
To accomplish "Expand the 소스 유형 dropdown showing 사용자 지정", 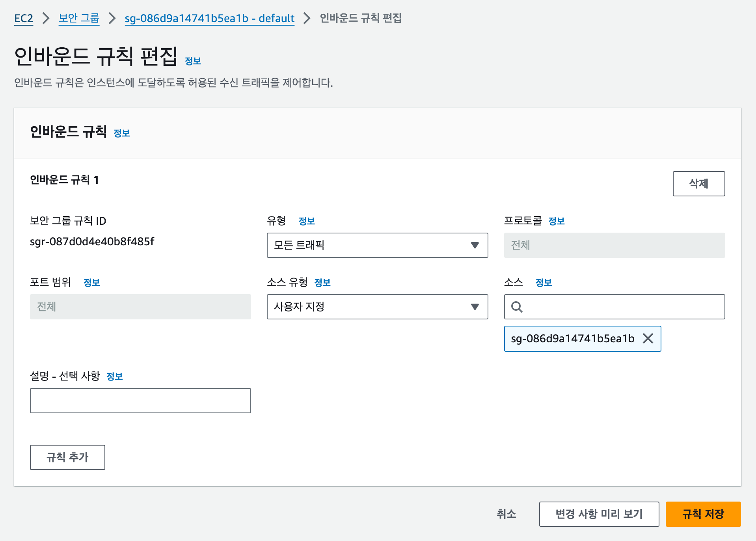I will [377, 307].
